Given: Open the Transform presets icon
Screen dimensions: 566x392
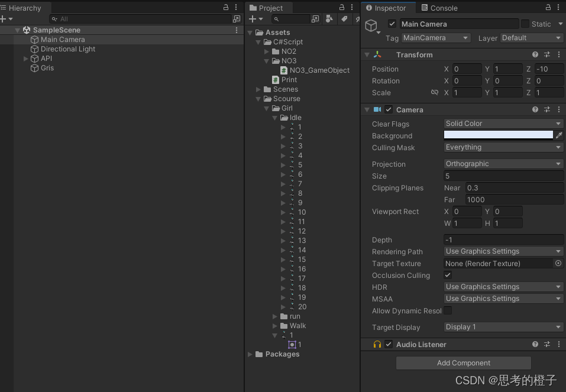Looking at the screenshot, I should pos(546,54).
